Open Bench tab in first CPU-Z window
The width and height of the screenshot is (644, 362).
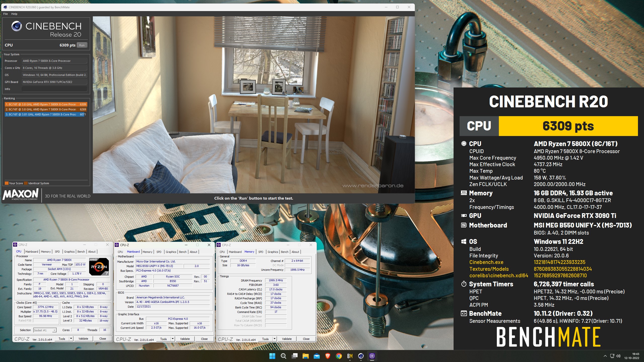point(81,252)
